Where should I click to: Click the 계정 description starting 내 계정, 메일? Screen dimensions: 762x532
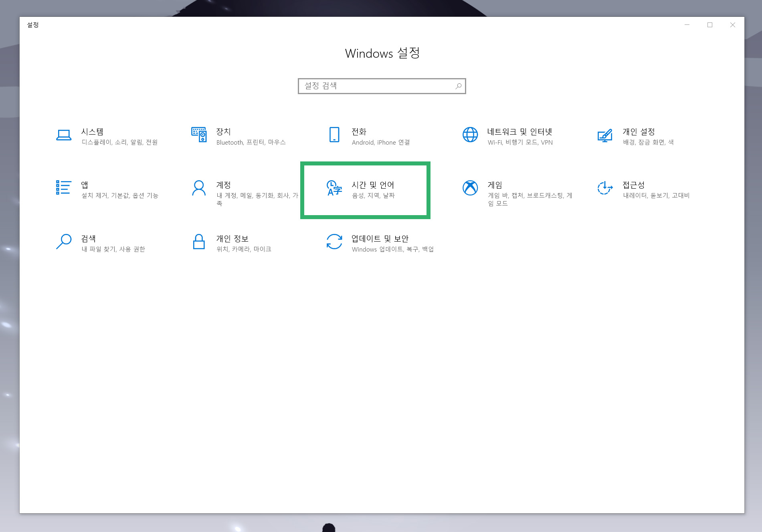click(257, 199)
